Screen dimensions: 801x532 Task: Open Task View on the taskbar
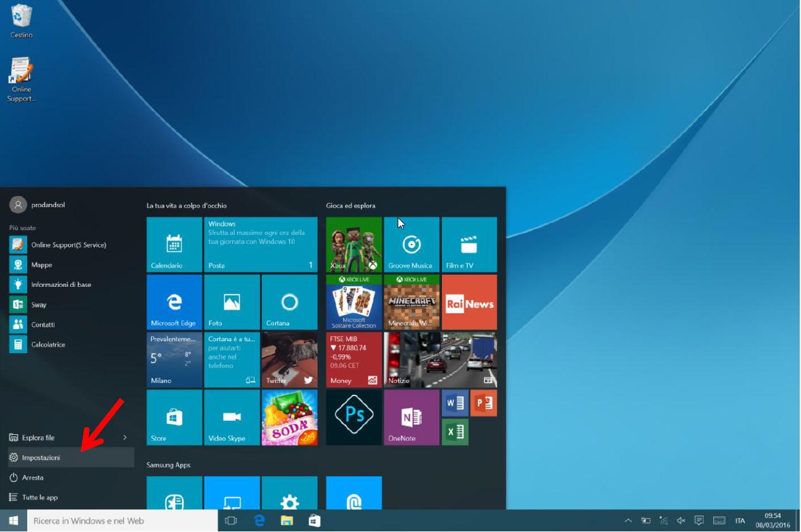pos(231,521)
